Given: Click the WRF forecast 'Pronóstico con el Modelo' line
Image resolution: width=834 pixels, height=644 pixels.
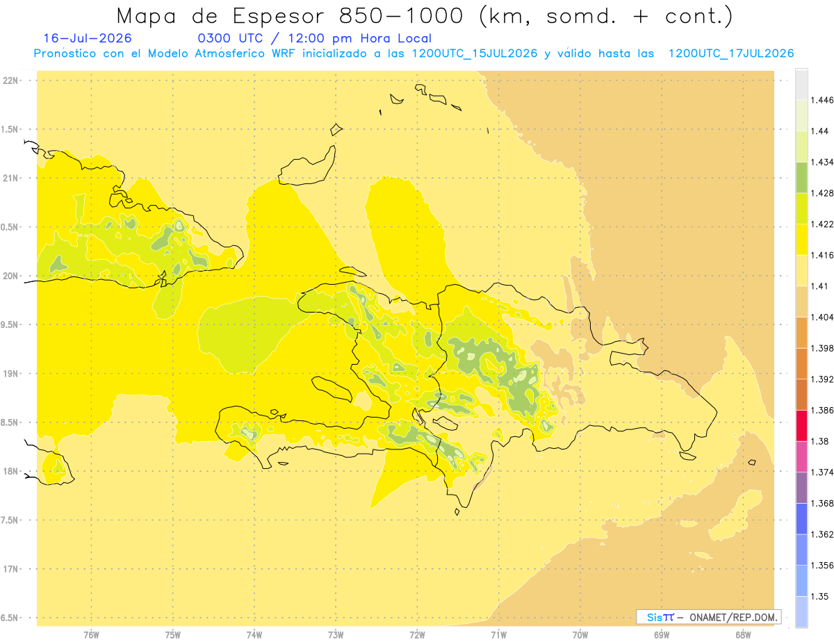Looking at the screenshot, I should pos(414,53).
